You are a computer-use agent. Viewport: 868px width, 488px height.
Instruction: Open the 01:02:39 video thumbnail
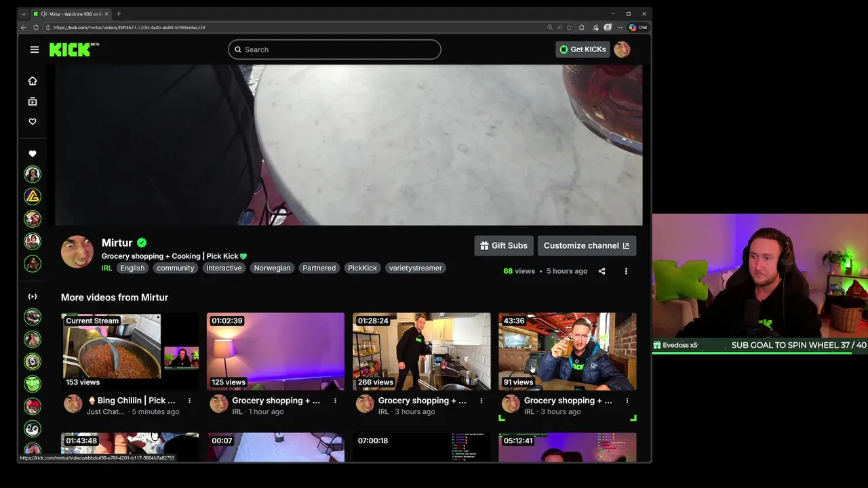(275, 351)
